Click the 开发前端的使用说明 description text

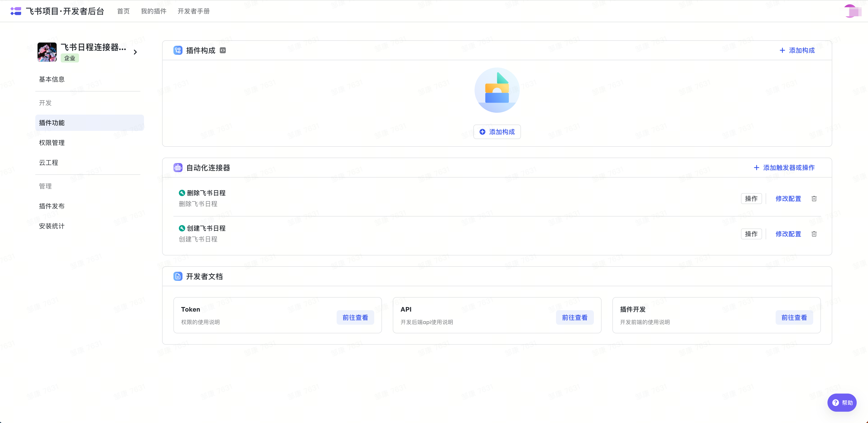645,322
